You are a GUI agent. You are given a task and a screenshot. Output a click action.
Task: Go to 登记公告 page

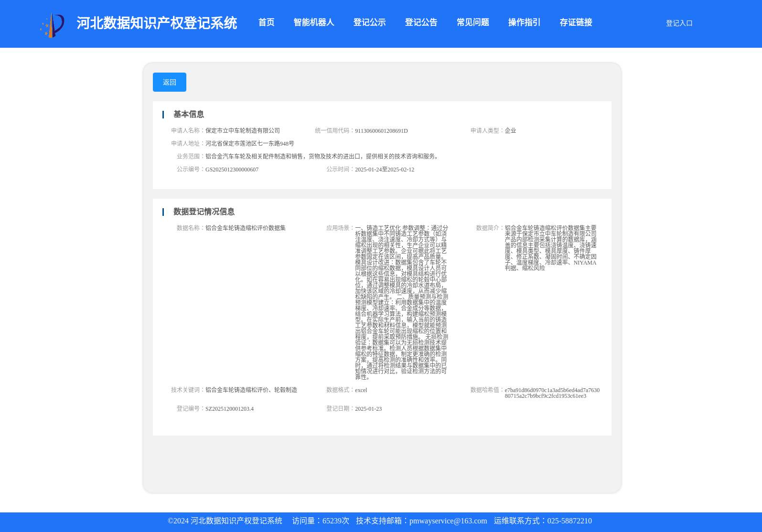pos(421,22)
